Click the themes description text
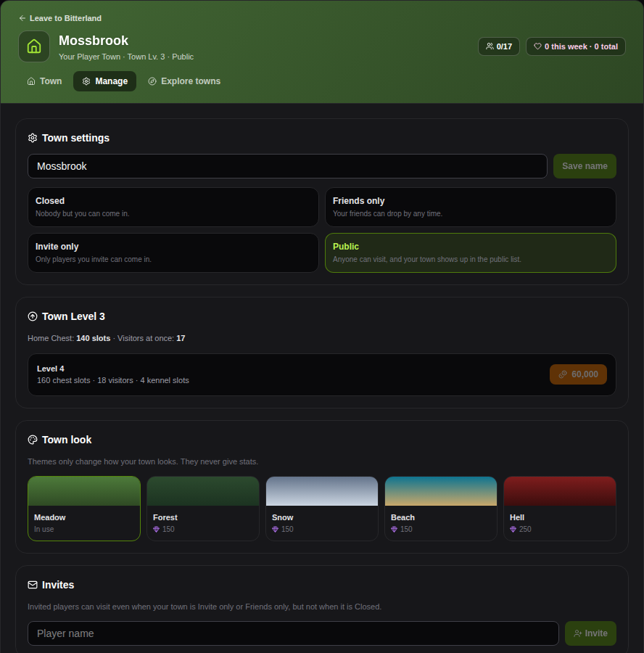This screenshot has width=644, height=653. click(x=143, y=462)
